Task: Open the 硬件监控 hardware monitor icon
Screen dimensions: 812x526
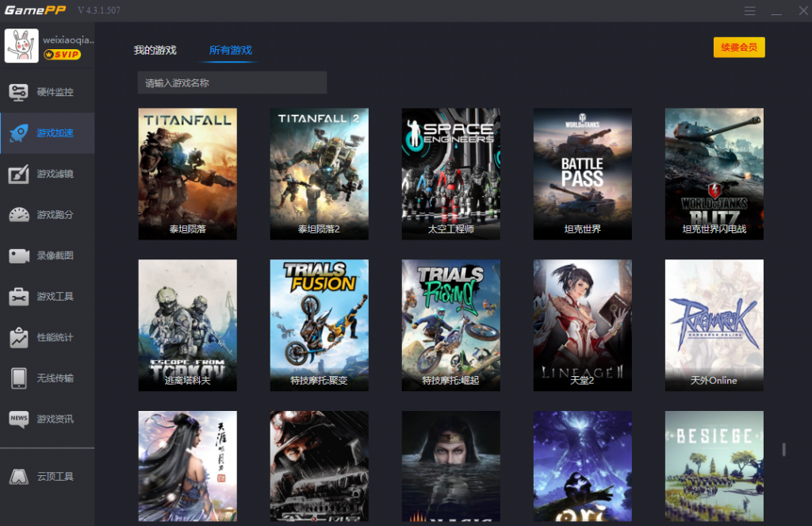Action: tap(19, 92)
